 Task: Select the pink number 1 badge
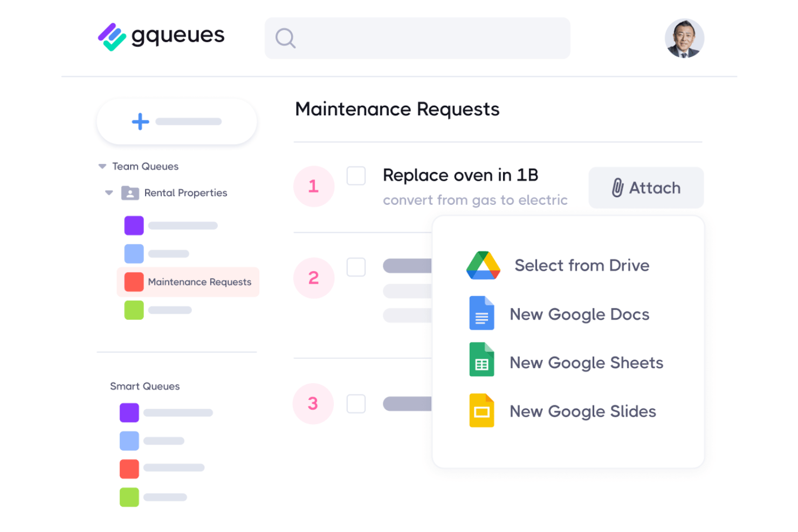(x=314, y=186)
